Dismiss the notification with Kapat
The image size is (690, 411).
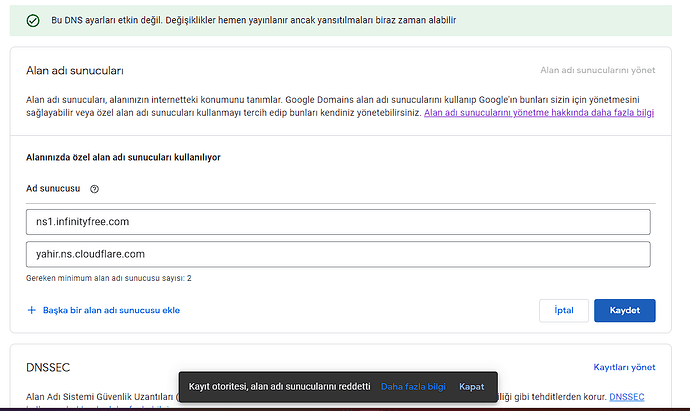pyautogui.click(x=471, y=387)
